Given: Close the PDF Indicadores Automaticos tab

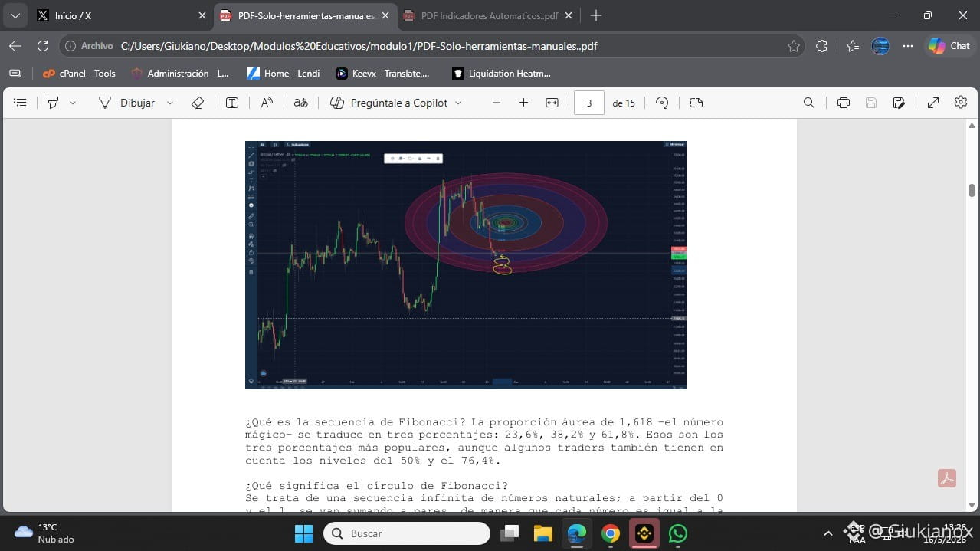Looking at the screenshot, I should 569,15.
